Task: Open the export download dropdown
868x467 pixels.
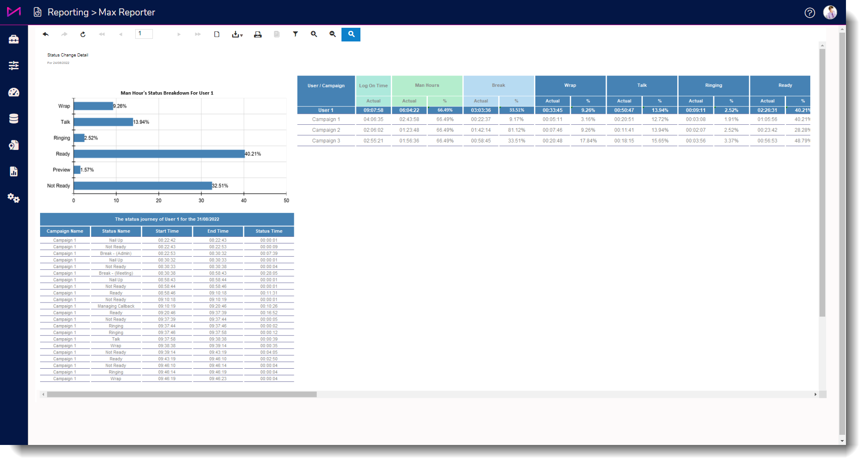Action: (x=237, y=34)
